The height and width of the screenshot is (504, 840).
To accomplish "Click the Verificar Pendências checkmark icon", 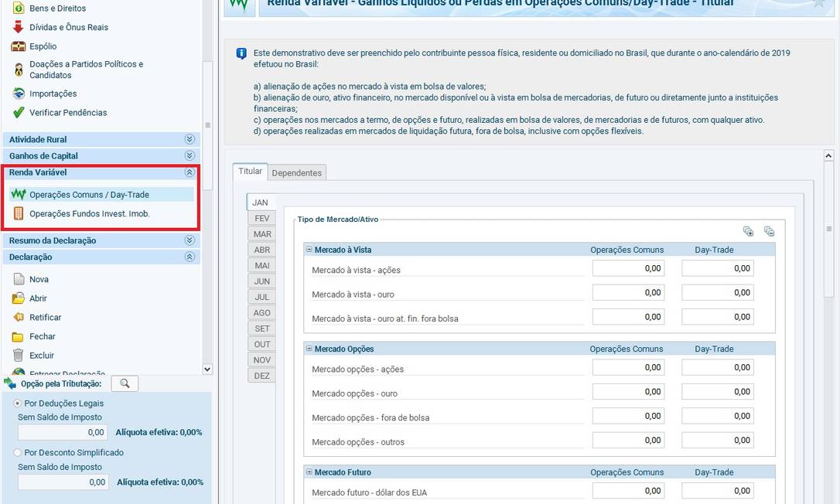I will [x=19, y=113].
